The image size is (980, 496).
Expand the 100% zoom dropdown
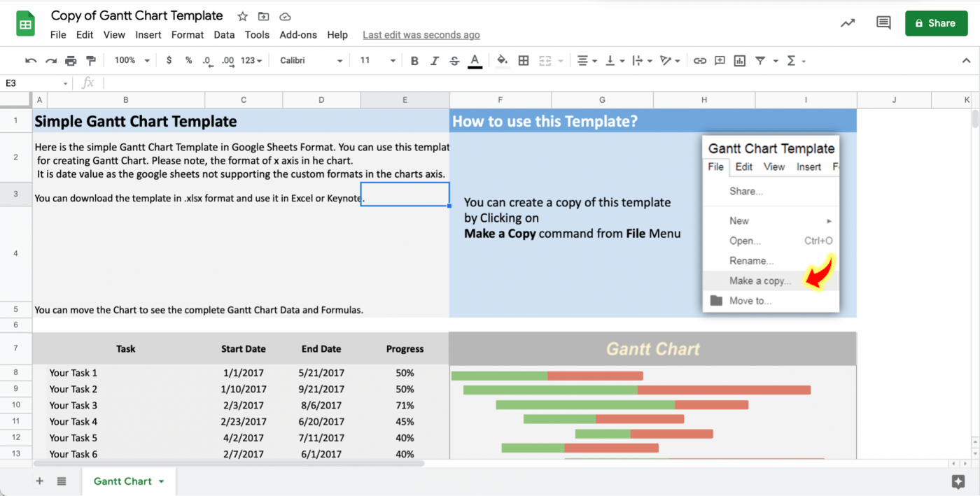(132, 61)
